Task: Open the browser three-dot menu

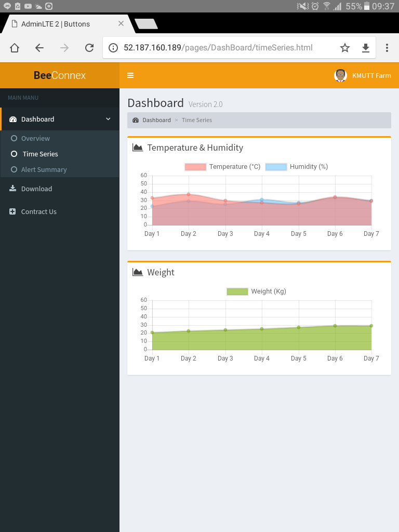Action: (x=387, y=48)
